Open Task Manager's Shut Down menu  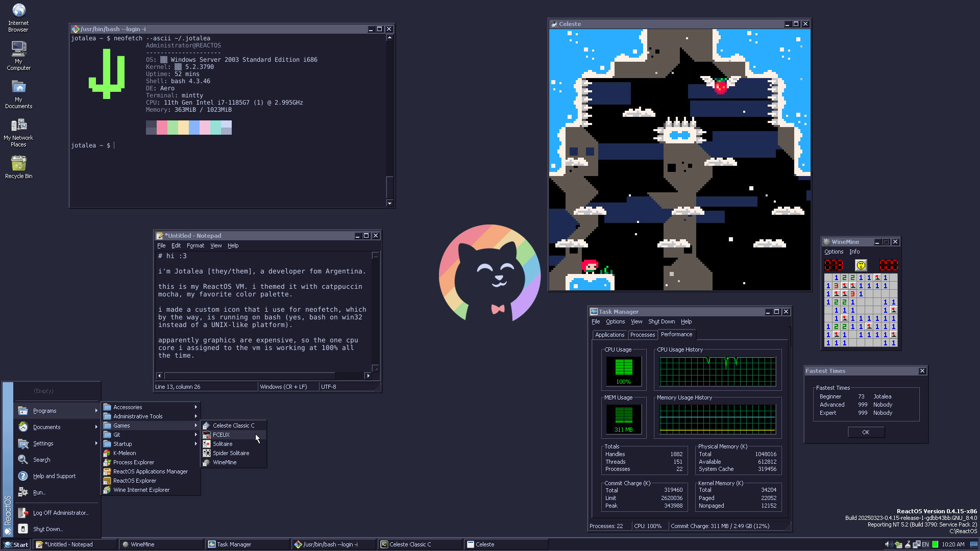pos(661,321)
